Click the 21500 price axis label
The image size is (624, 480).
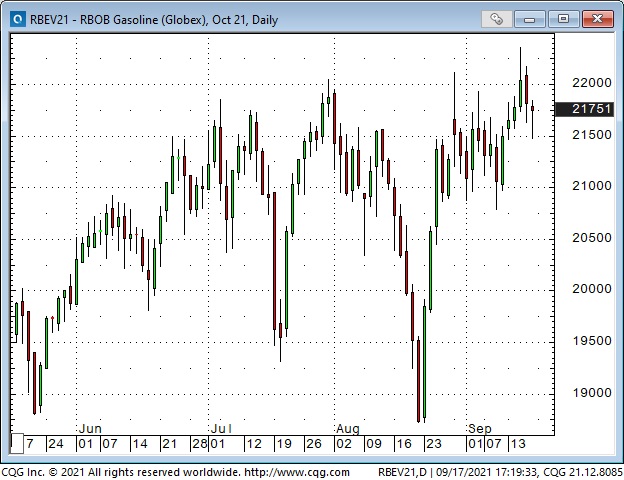tap(591, 135)
